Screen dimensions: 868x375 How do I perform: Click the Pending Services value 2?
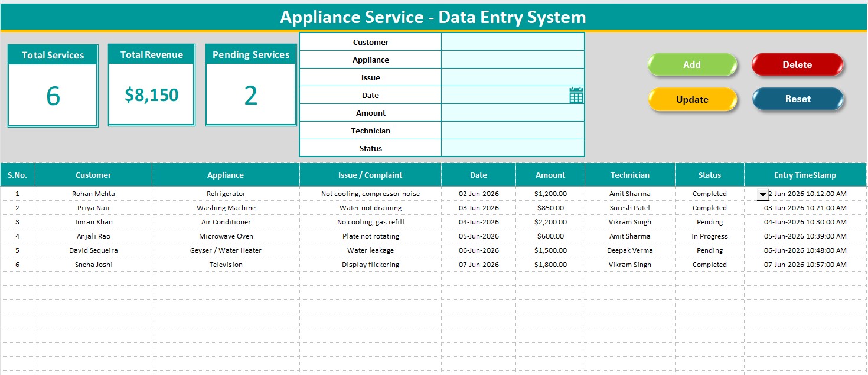[251, 96]
